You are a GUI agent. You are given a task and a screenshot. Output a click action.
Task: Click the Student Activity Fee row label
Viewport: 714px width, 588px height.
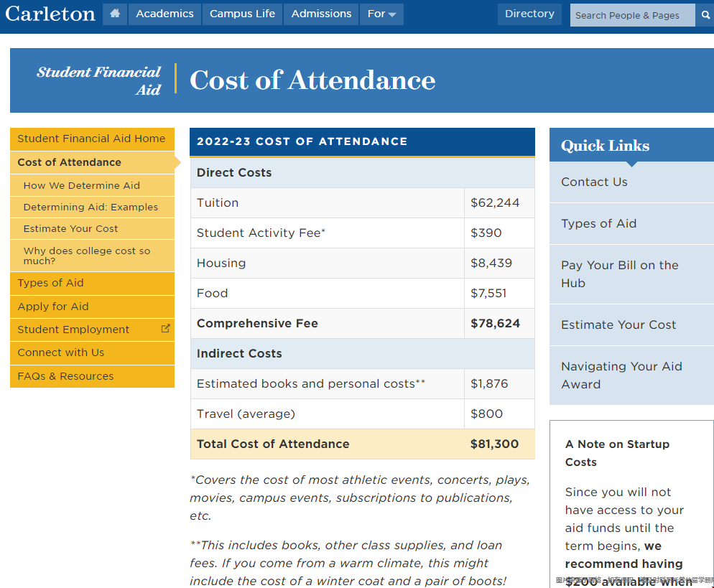click(261, 233)
